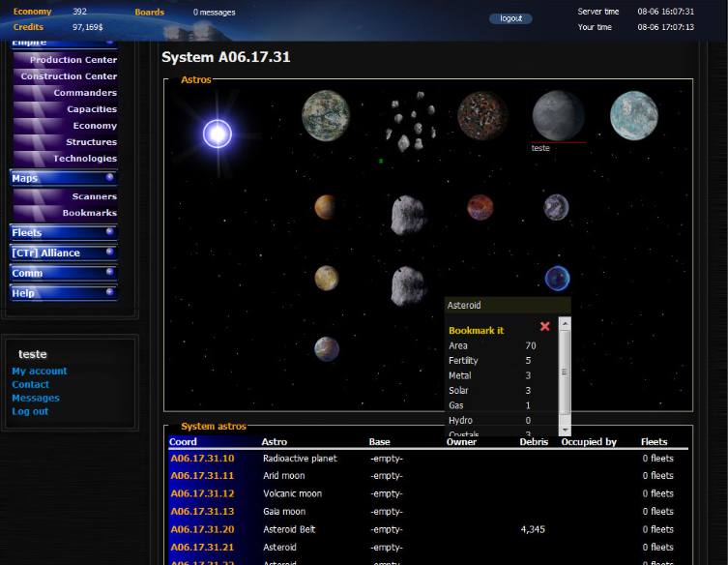Select the orange moon in the second row
728x565 pixels.
tap(326, 207)
